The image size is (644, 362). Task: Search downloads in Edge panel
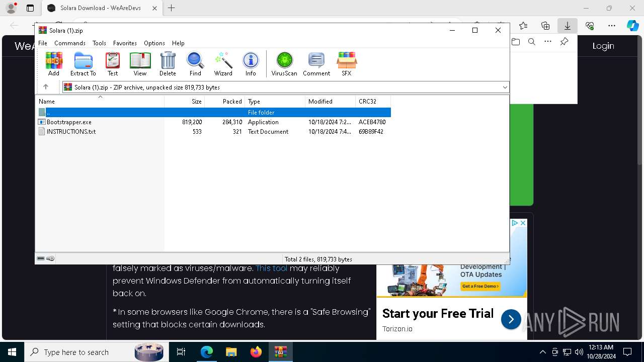(x=532, y=42)
